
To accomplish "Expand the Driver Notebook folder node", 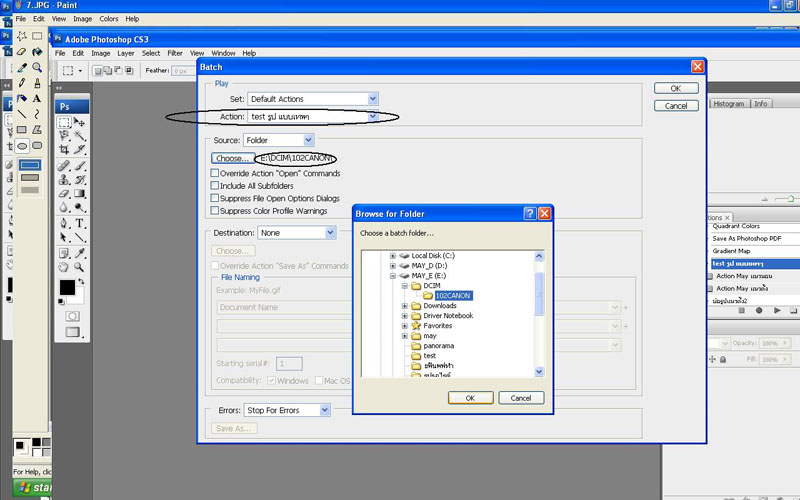I will point(405,316).
